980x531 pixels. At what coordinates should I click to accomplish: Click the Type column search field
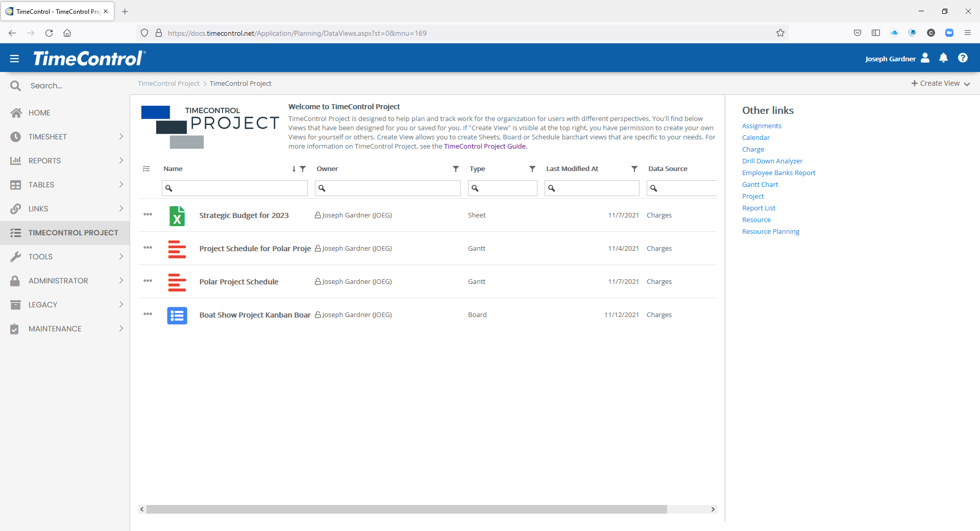(503, 188)
